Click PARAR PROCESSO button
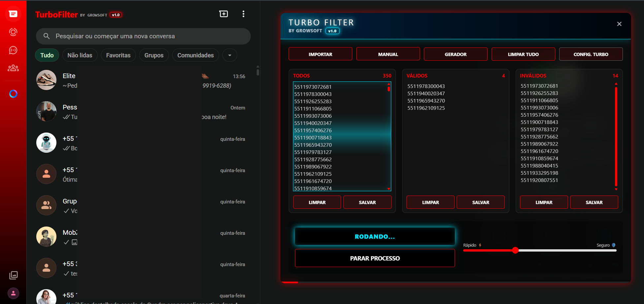The height and width of the screenshot is (304, 644). click(375, 258)
